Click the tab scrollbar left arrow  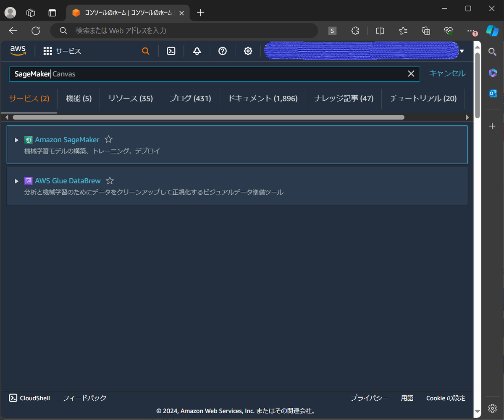tap(7, 117)
